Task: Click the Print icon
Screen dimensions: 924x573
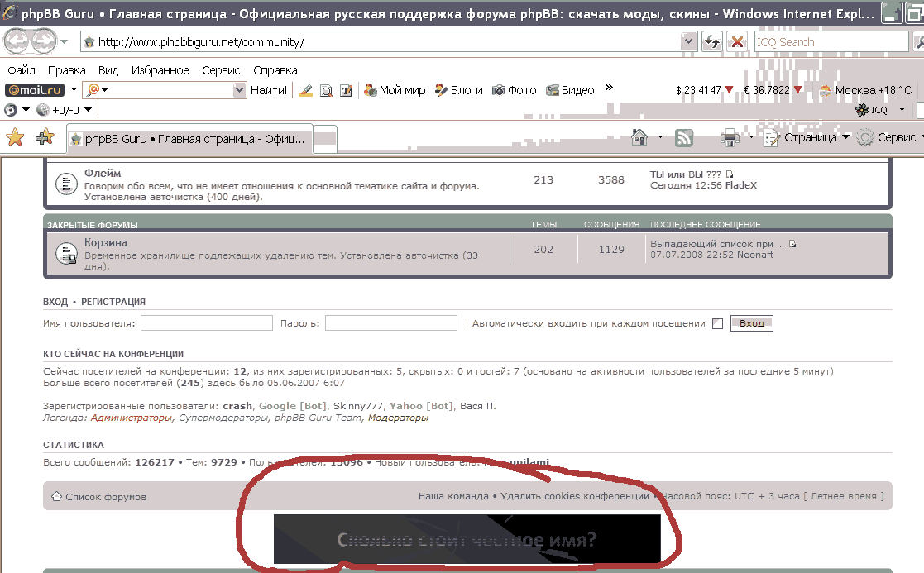Action: pyautogui.click(x=730, y=138)
